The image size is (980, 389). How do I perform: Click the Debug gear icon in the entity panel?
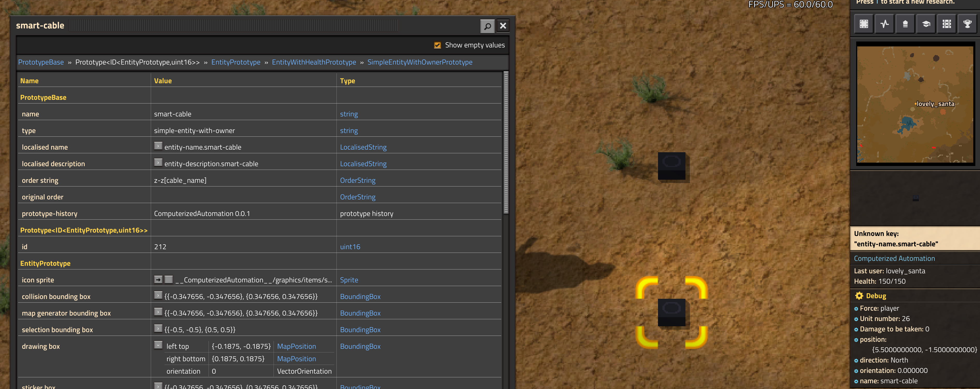[x=859, y=296]
